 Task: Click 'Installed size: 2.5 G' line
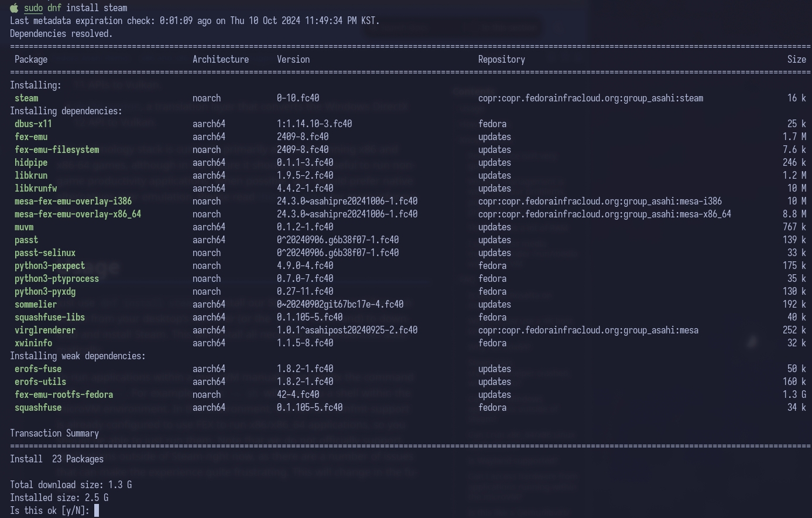[59, 497]
